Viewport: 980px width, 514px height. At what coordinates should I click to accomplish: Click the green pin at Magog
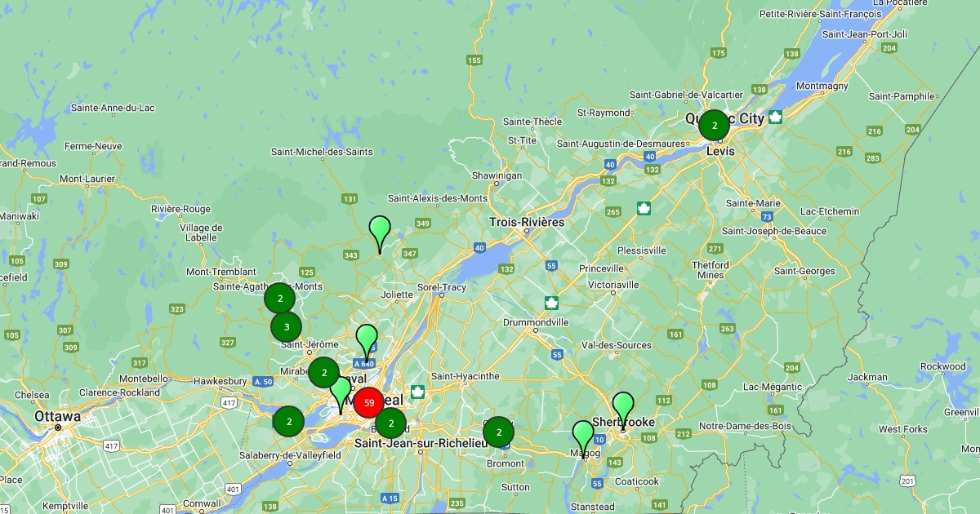click(583, 436)
